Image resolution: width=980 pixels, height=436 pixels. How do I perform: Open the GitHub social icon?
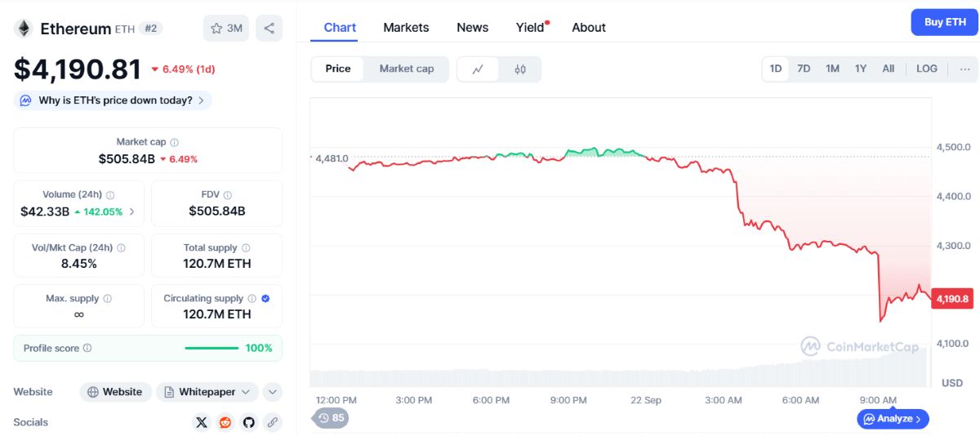249,422
